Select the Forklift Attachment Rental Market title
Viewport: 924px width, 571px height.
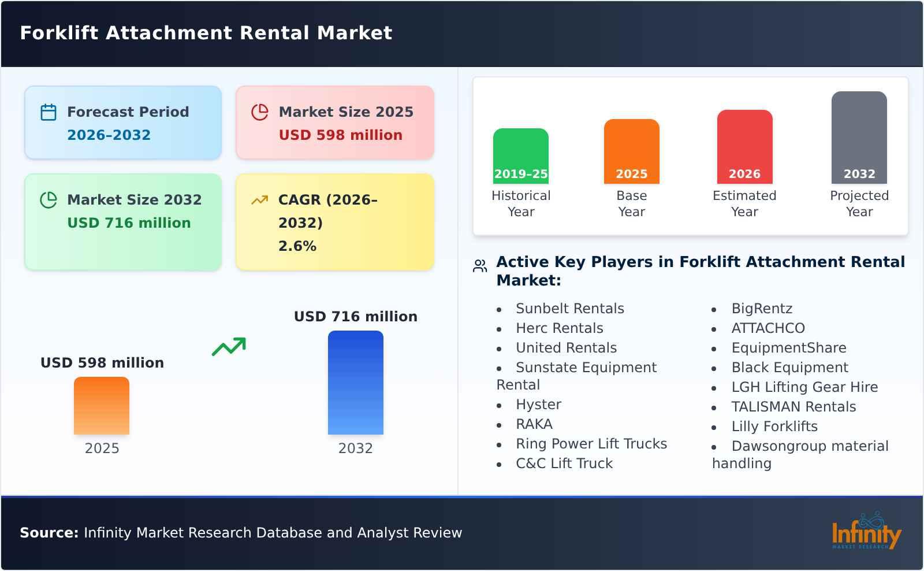[206, 33]
